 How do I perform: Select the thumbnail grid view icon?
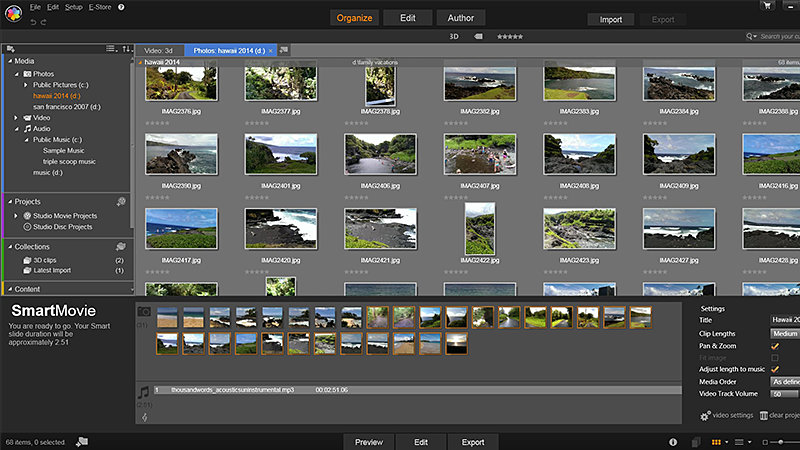(x=716, y=441)
